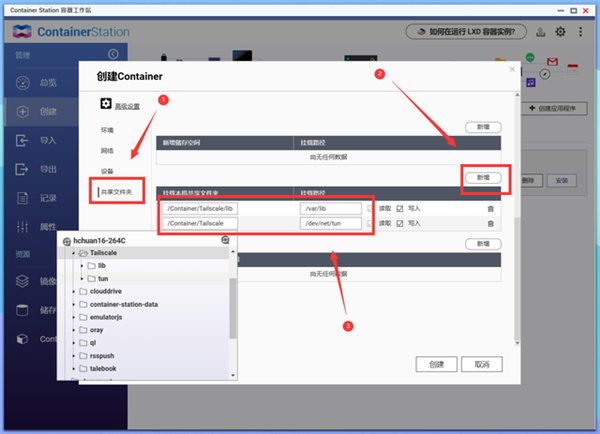Collapse the Tailscale folder tree node
The image size is (600, 434).
click(x=73, y=253)
